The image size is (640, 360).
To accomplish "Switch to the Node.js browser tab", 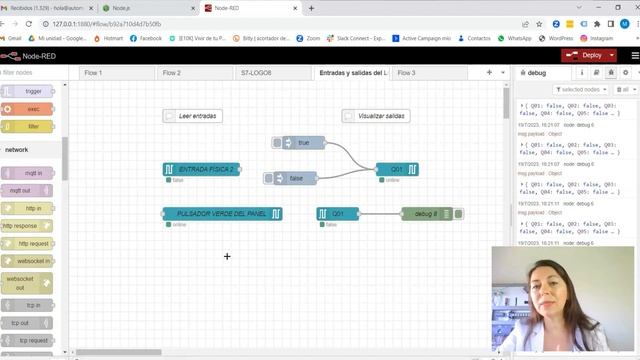I will (x=149, y=8).
